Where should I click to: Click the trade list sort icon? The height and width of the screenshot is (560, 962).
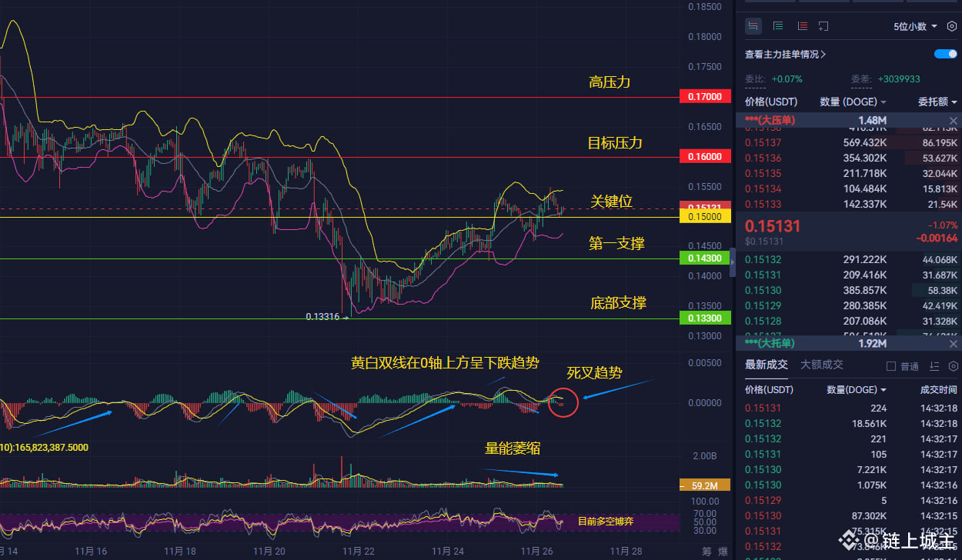click(934, 366)
